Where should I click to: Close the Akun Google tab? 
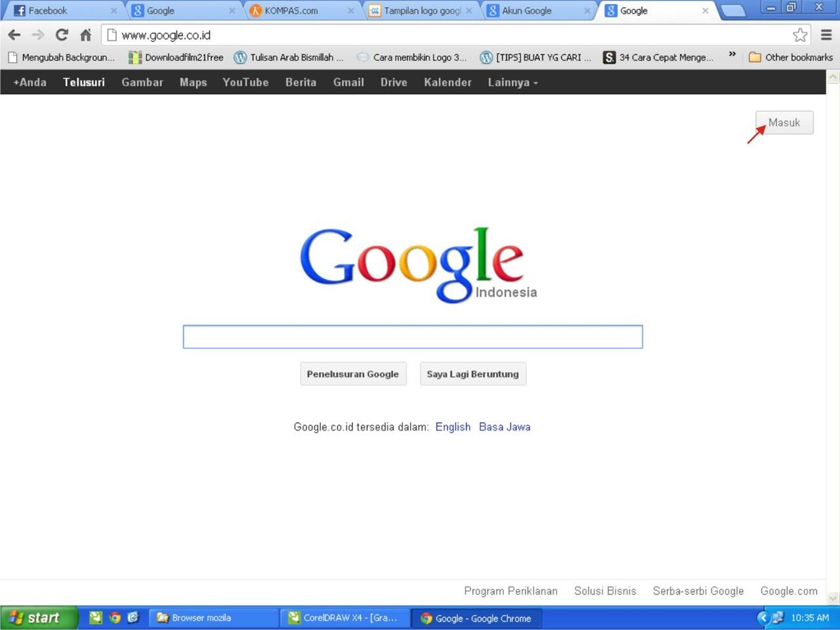point(587,10)
